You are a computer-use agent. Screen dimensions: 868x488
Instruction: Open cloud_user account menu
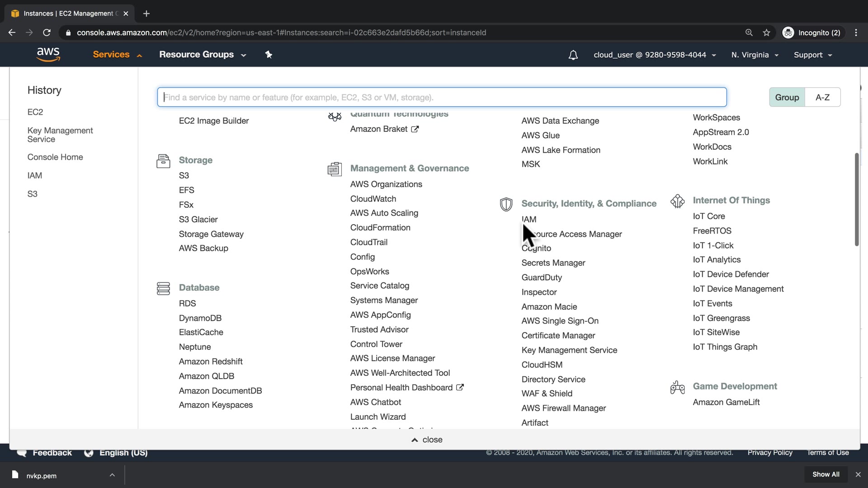coord(655,55)
